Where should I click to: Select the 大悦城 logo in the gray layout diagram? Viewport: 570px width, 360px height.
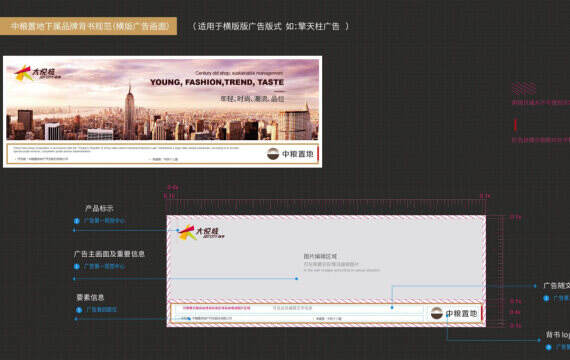(x=201, y=232)
